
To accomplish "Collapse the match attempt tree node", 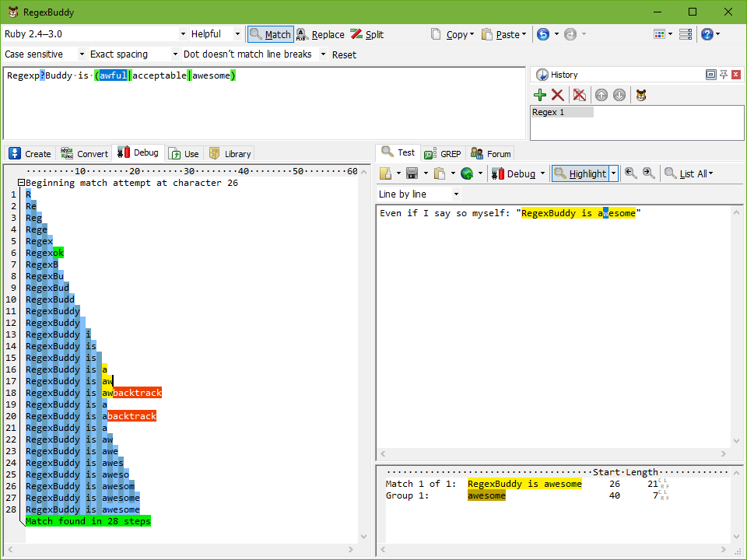I will 21,183.
